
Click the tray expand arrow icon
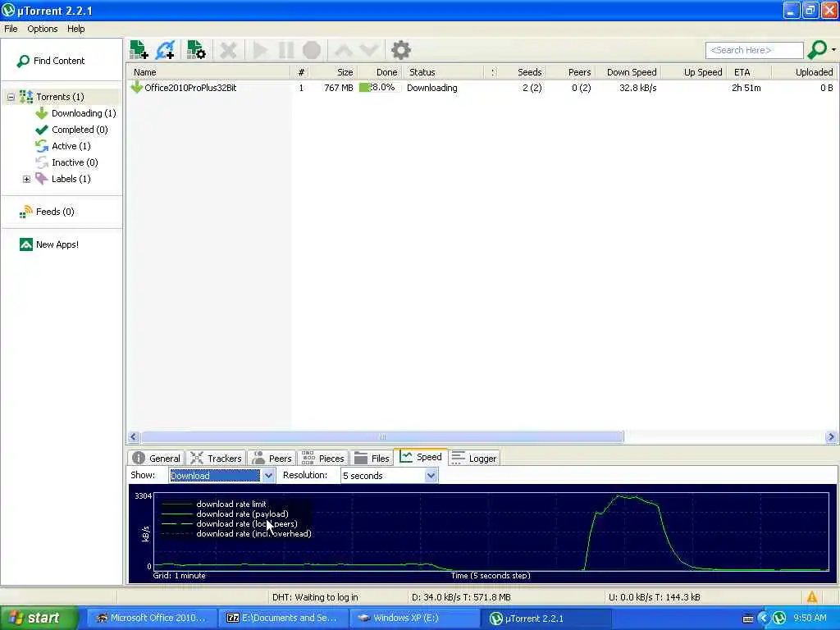[764, 619]
